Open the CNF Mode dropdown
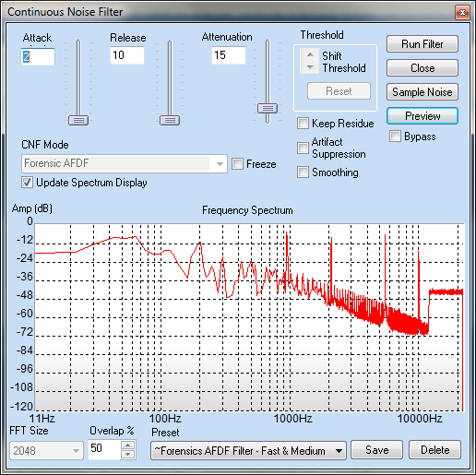 pyautogui.click(x=125, y=163)
